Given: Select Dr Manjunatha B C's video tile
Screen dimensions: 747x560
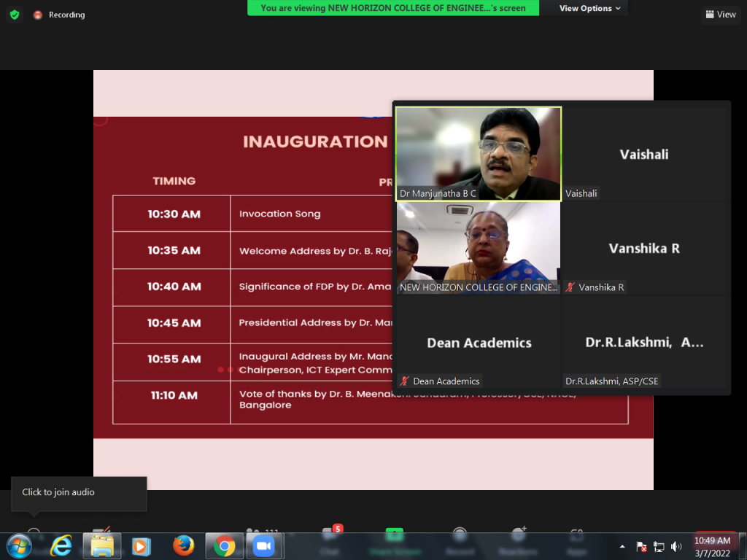Looking at the screenshot, I should (479, 153).
